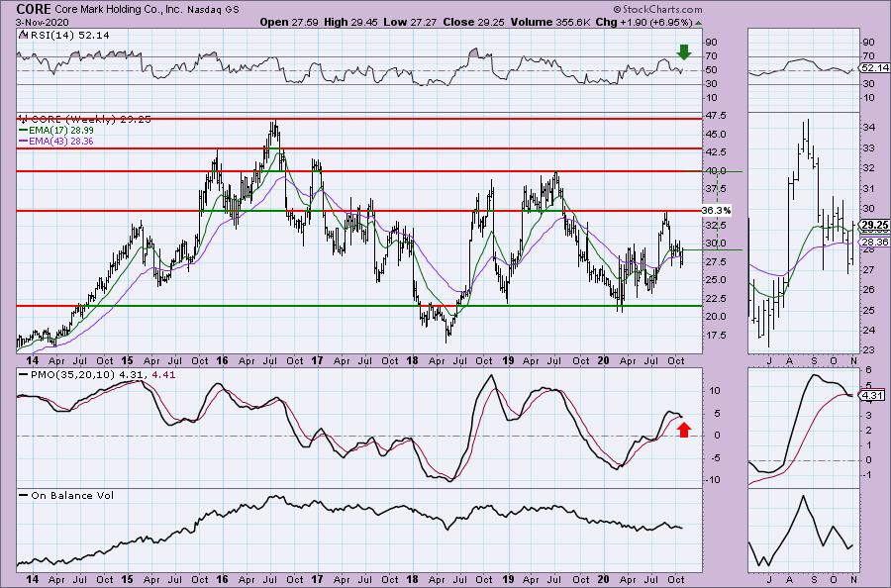Viewport: 891px width, 588px height.
Task: Click the 22.5 price axis label
Action: (x=714, y=298)
